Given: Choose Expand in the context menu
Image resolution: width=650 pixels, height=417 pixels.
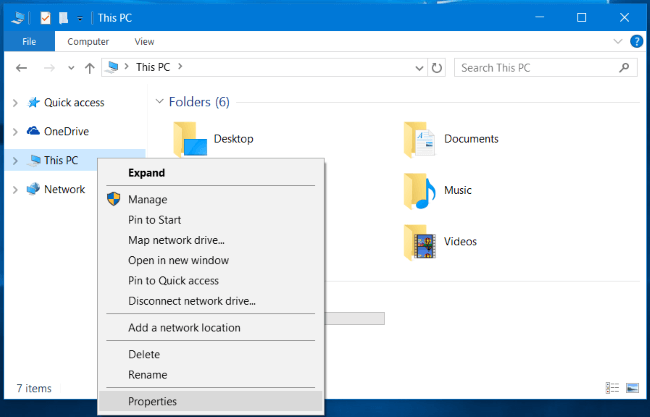Looking at the screenshot, I should pos(211,173).
